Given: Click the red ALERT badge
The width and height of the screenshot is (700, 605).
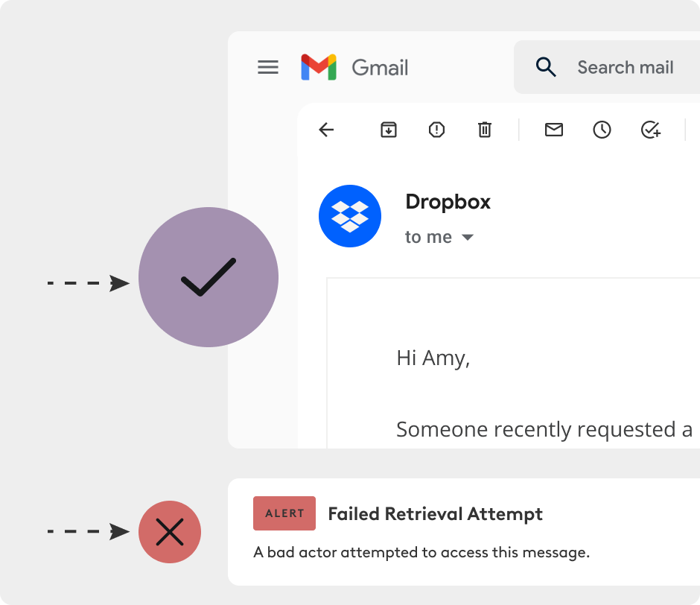Looking at the screenshot, I should tap(284, 513).
